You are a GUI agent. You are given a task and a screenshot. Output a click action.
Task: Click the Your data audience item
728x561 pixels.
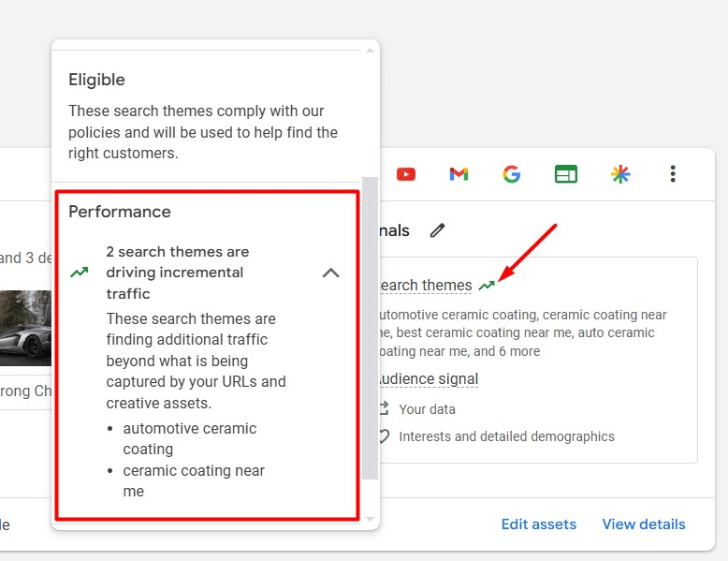point(427,409)
